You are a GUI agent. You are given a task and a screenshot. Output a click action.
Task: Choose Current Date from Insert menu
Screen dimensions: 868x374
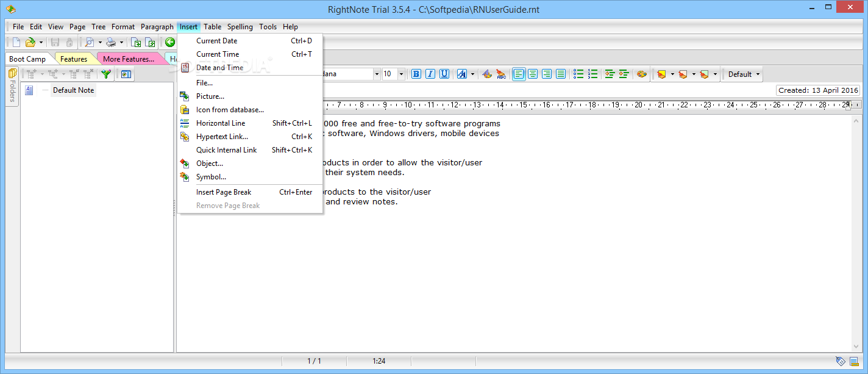[250, 41]
